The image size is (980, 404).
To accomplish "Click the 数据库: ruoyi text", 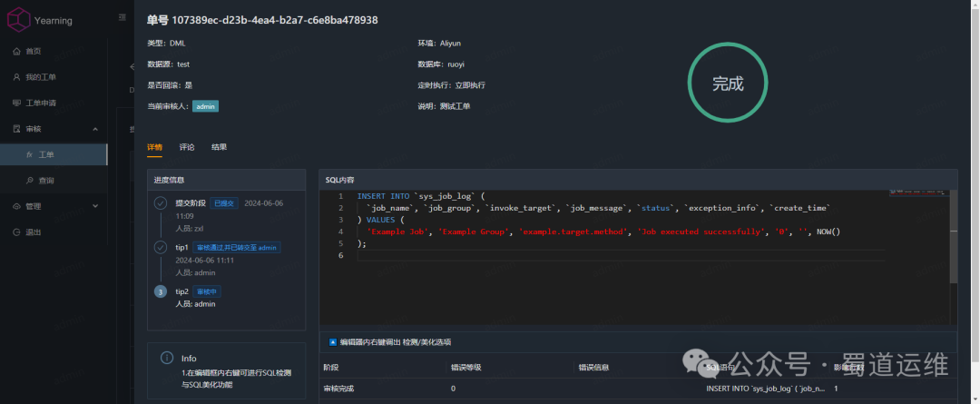I will point(441,64).
